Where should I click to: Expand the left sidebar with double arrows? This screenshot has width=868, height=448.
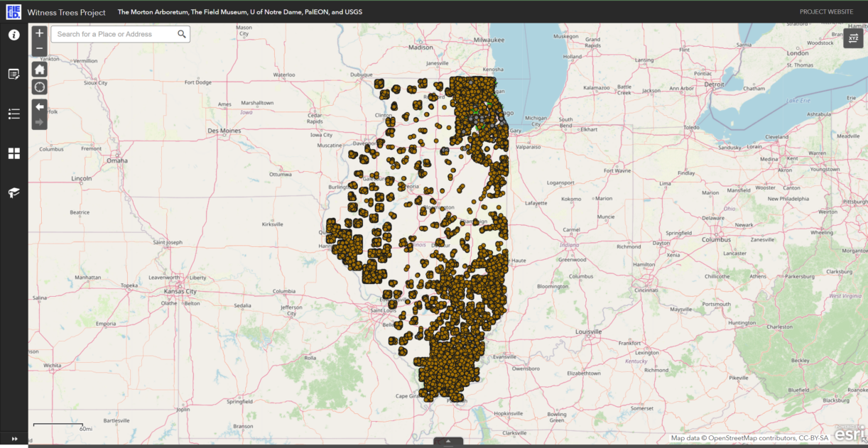click(13, 439)
